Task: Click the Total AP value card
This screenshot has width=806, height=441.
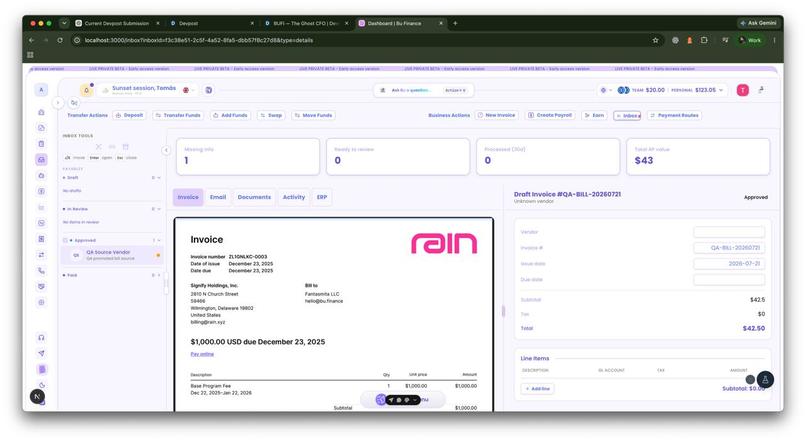Action: 698,156
